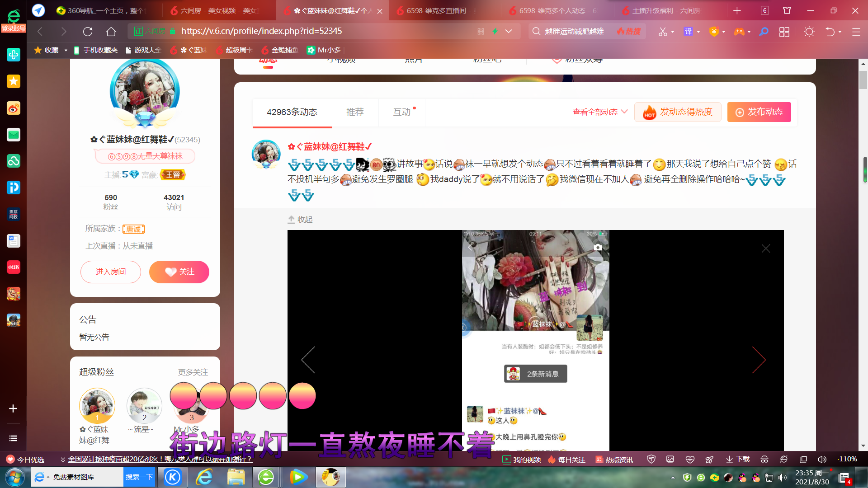Show the next photo with red arrow

759,360
